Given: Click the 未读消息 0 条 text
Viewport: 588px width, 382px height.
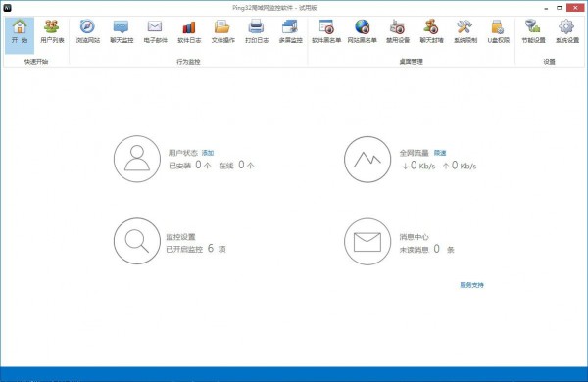Looking at the screenshot, I should [426, 249].
